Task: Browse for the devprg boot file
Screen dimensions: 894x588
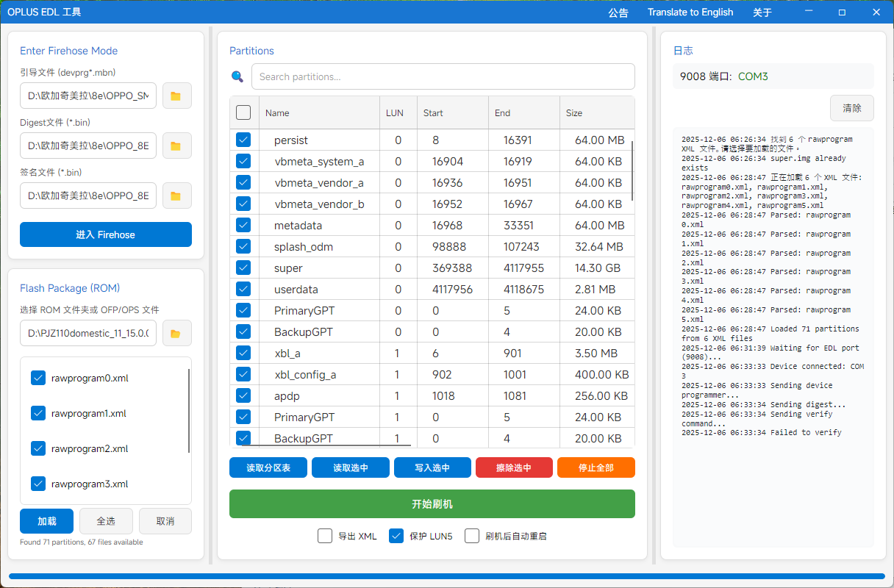Action: click(x=176, y=96)
